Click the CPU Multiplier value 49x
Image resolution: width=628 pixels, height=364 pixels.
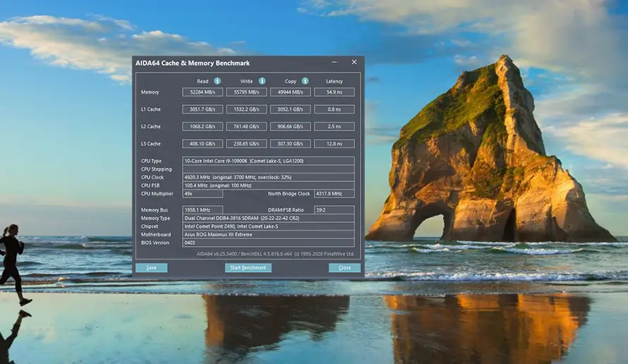[203, 194]
